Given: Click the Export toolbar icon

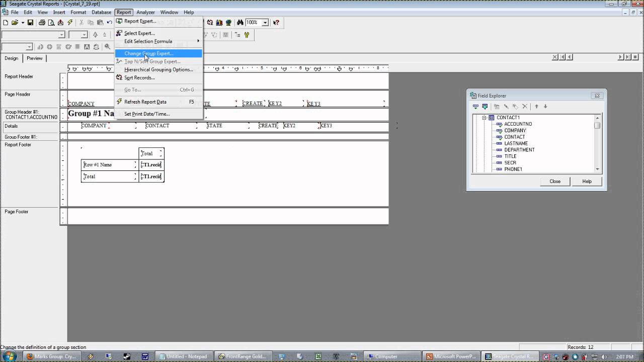Looking at the screenshot, I should (60, 23).
